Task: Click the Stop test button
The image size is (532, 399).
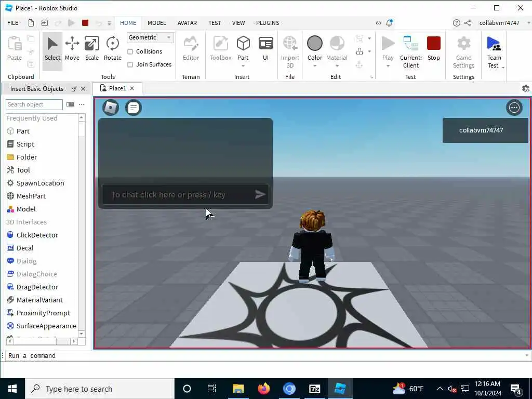Action: point(434,49)
